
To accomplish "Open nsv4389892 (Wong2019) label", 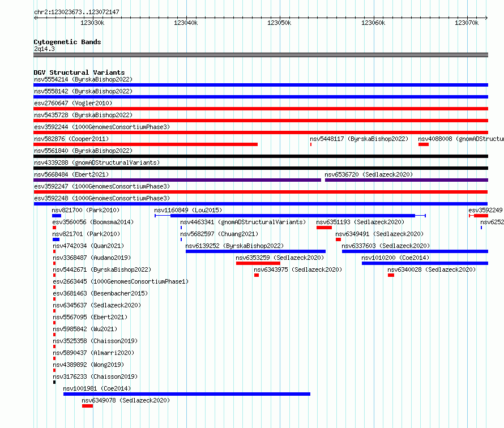I will coord(88,365).
